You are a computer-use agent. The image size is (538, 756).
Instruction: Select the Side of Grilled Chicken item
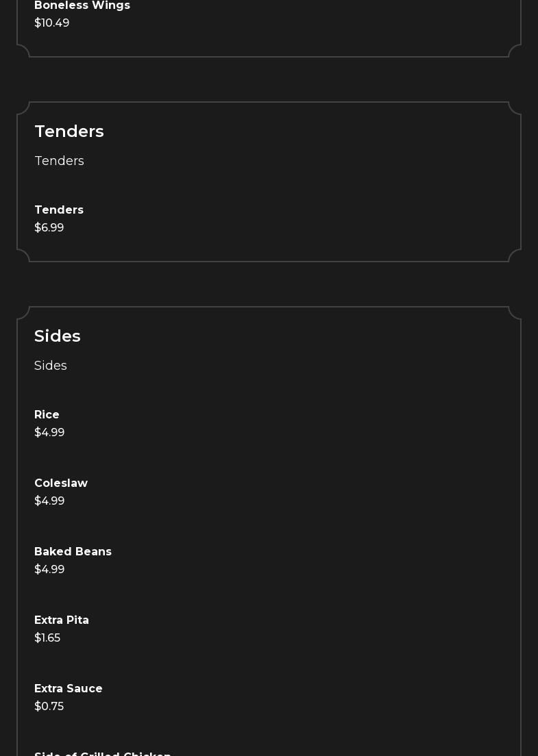(x=103, y=753)
